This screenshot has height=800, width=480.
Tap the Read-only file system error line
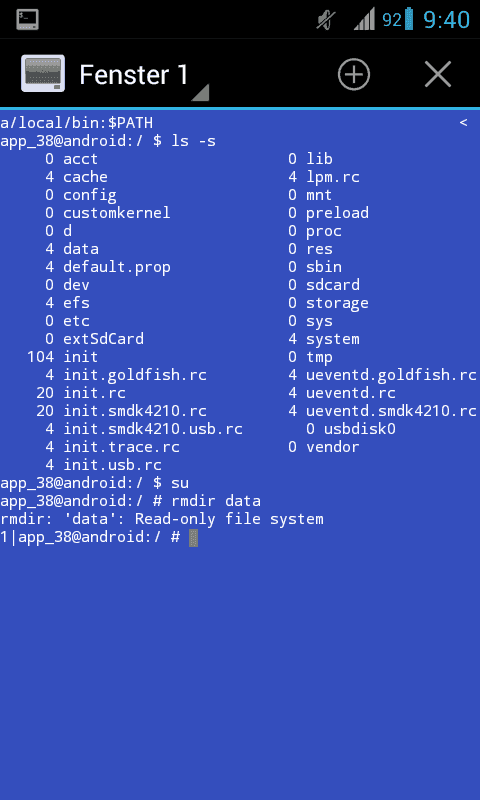(x=162, y=519)
